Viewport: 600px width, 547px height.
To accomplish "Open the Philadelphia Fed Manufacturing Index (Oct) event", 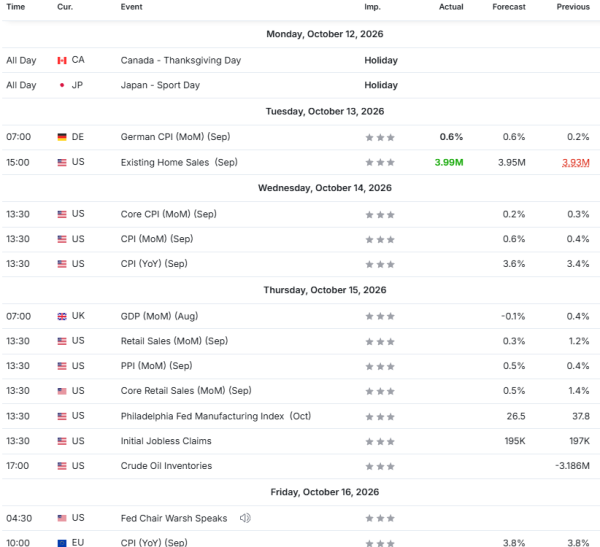I will pos(216,416).
